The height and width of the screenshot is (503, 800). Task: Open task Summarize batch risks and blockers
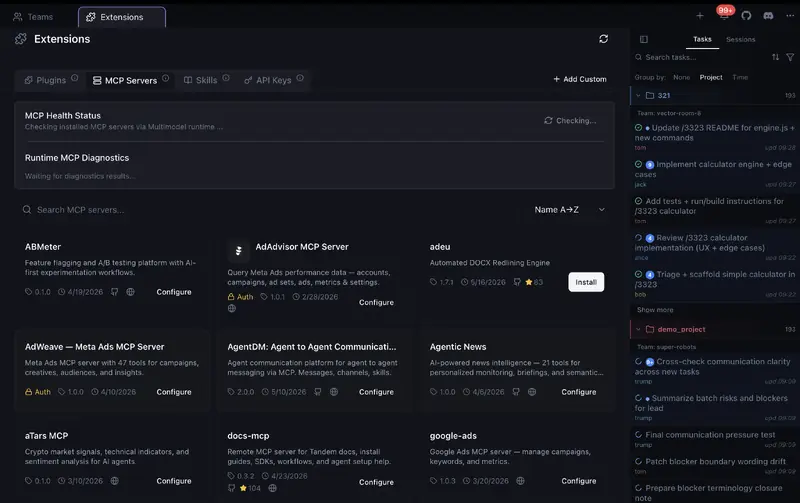click(x=715, y=408)
